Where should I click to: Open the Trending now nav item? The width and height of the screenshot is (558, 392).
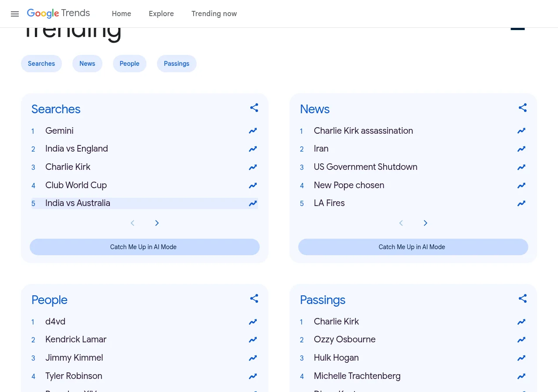click(x=214, y=14)
